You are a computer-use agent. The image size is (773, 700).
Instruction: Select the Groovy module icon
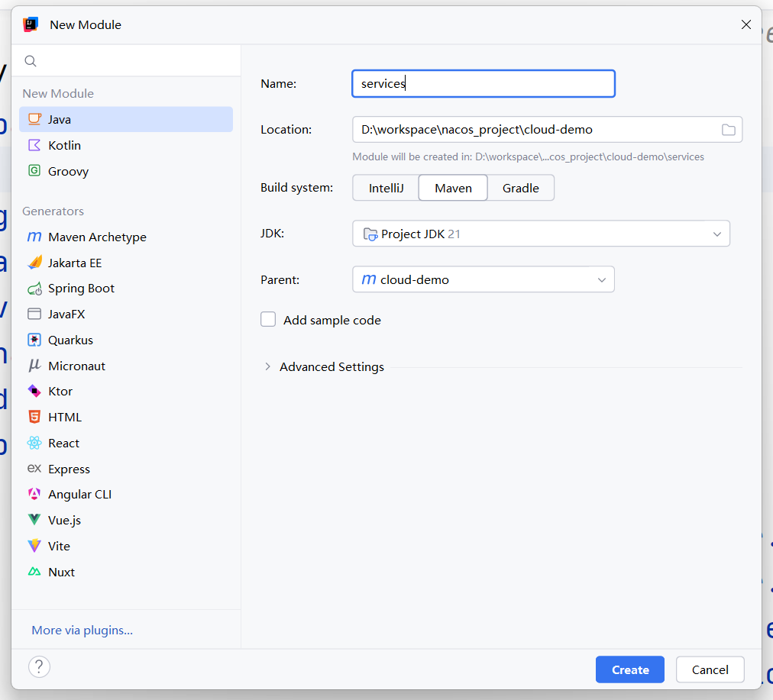click(34, 171)
